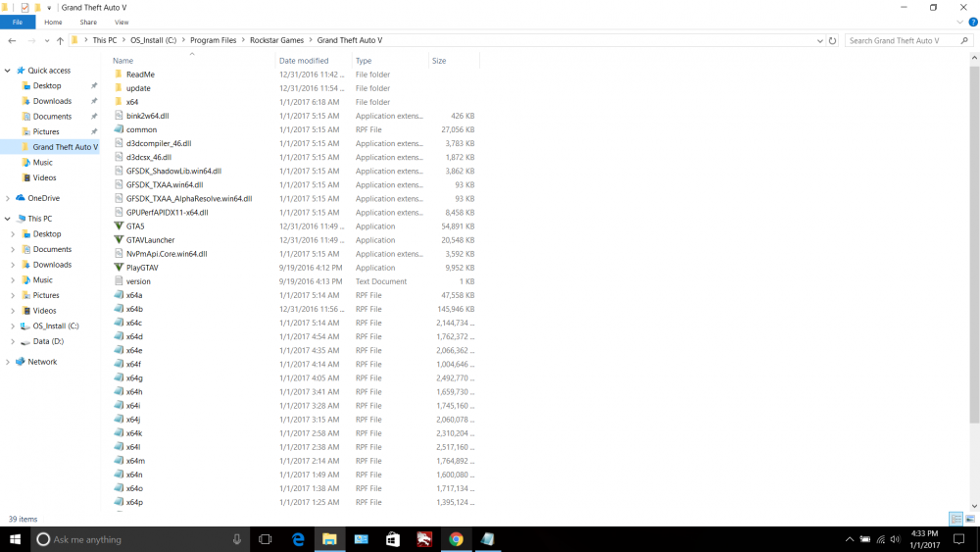Image resolution: width=980 pixels, height=552 pixels.
Task: Go back with the Back arrow
Action: click(12, 40)
